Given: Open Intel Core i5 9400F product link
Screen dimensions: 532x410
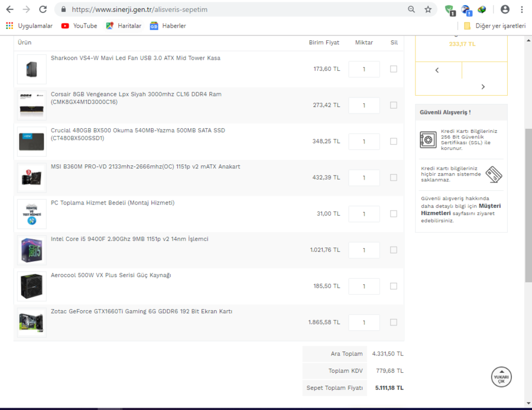Looking at the screenshot, I should click(x=129, y=239).
